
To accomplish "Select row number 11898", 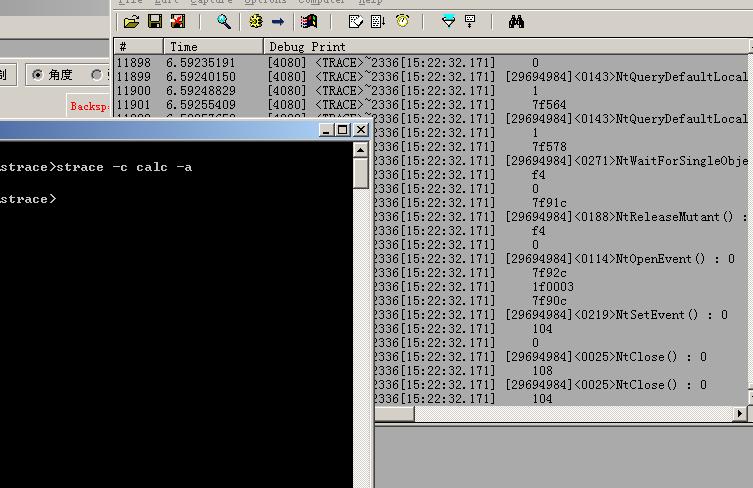I will [134, 62].
